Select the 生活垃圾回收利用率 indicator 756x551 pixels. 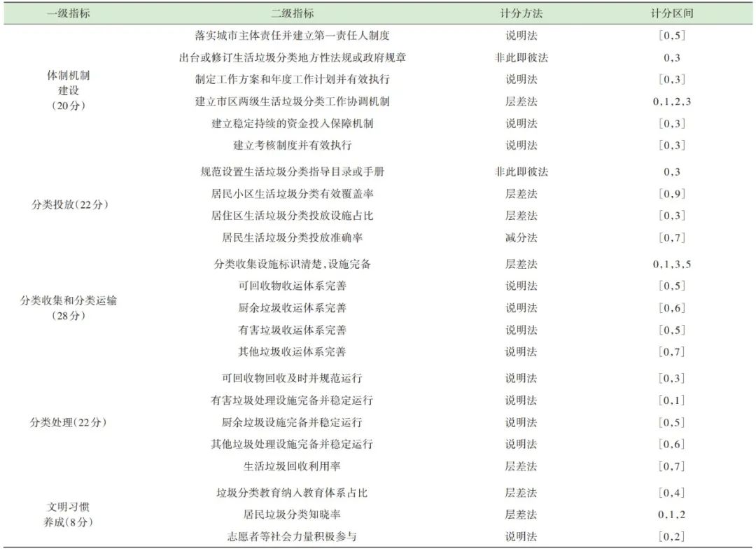(x=292, y=466)
